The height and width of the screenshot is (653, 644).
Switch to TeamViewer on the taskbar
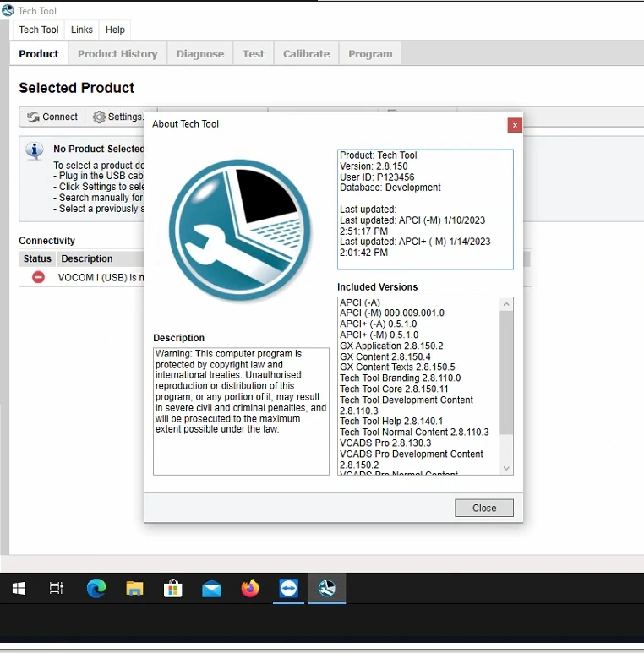pos(289,588)
